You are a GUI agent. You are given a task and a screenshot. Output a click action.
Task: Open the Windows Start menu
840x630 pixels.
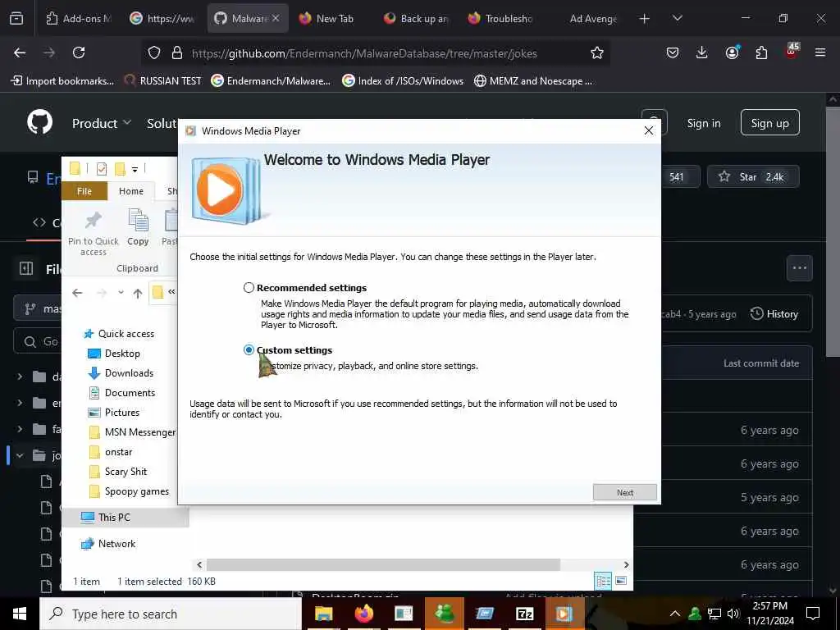pos(20,614)
